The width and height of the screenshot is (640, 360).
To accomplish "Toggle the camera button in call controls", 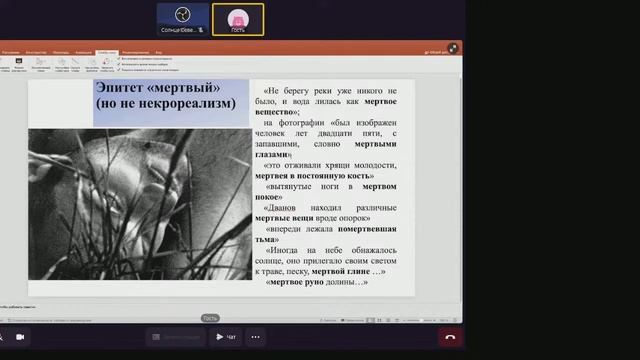I will [20, 337].
